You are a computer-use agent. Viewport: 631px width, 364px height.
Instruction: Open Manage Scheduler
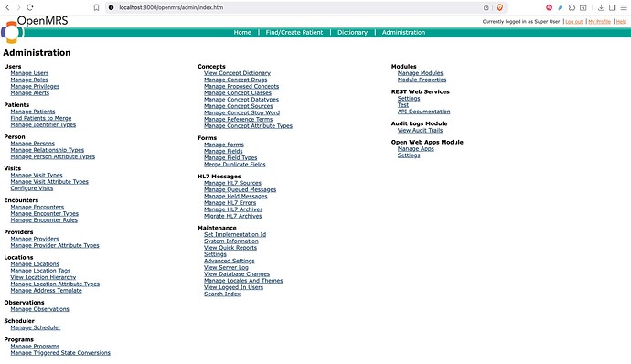tap(36, 327)
